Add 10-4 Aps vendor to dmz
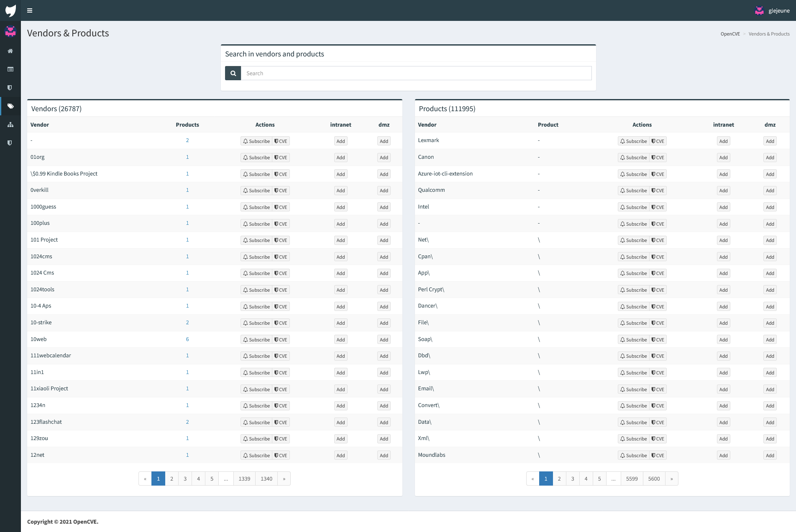 click(384, 307)
